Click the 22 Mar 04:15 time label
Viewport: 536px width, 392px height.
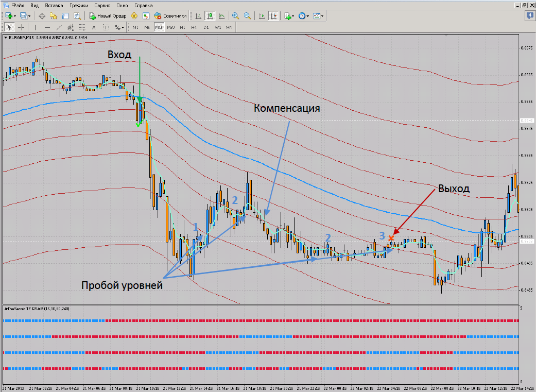click(389, 388)
